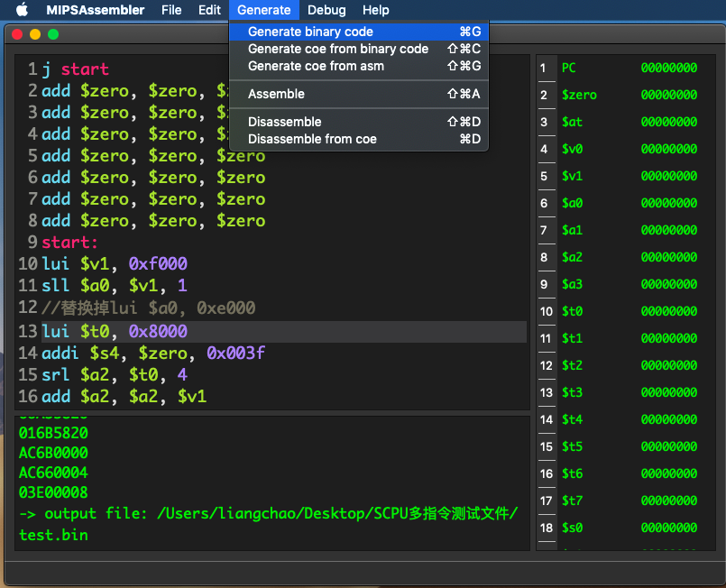Click line 8 'add $zero, $zero, $zero'
Viewport: 726px width, 588px height.
[x=153, y=220]
